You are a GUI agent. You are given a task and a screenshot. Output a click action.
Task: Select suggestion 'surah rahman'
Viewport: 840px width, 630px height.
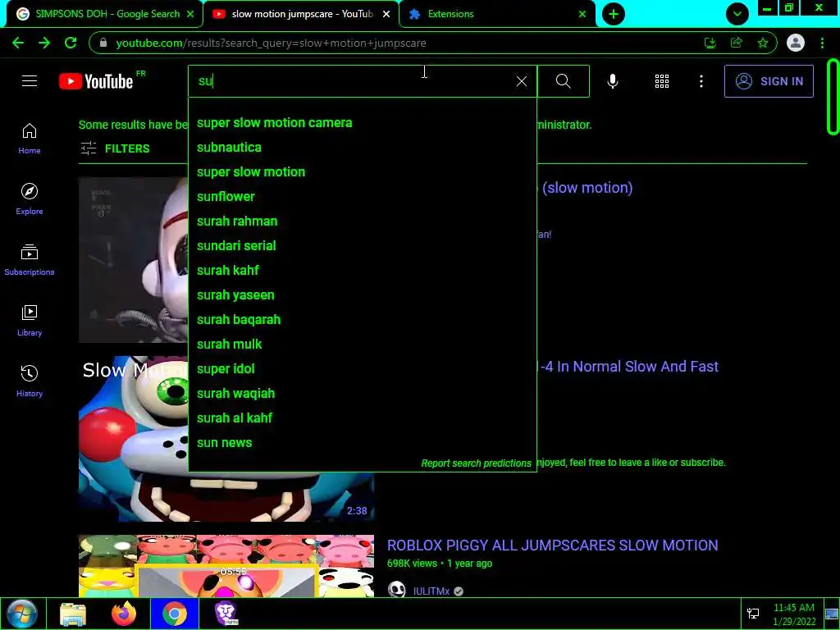362,221
